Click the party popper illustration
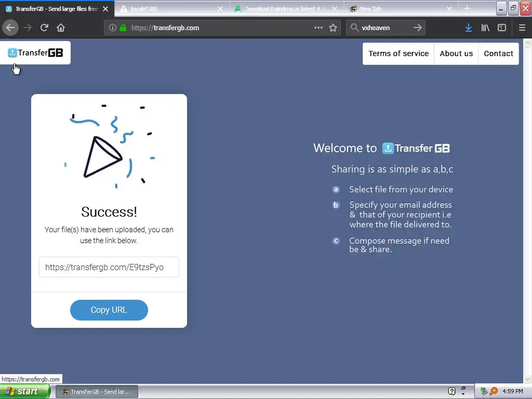This screenshot has width=532, height=399. (109, 146)
